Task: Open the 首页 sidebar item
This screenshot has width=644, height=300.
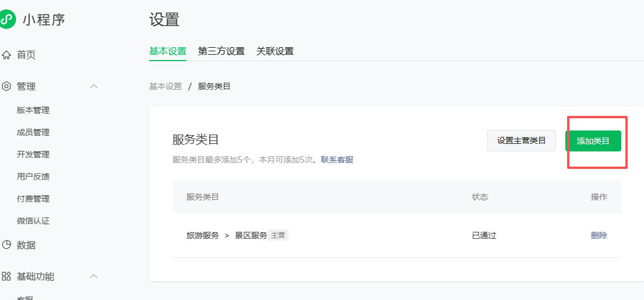Action: [x=26, y=55]
